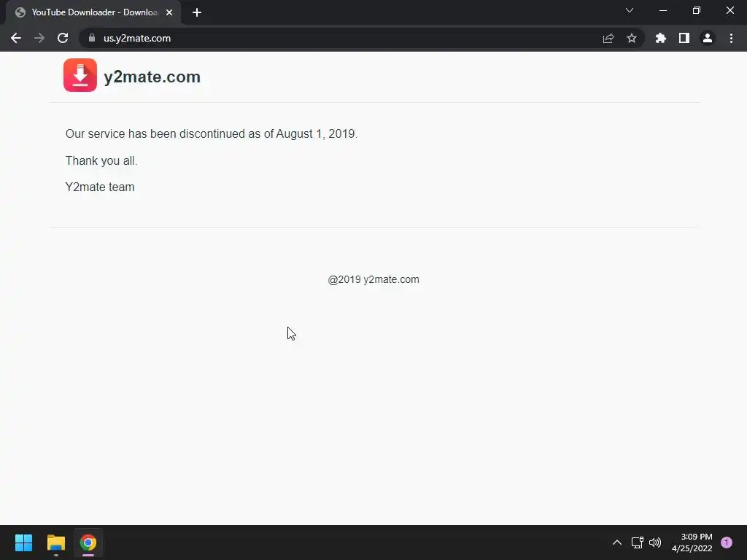Open network status in system tray
Image resolution: width=747 pixels, height=560 pixels.
tap(637, 542)
